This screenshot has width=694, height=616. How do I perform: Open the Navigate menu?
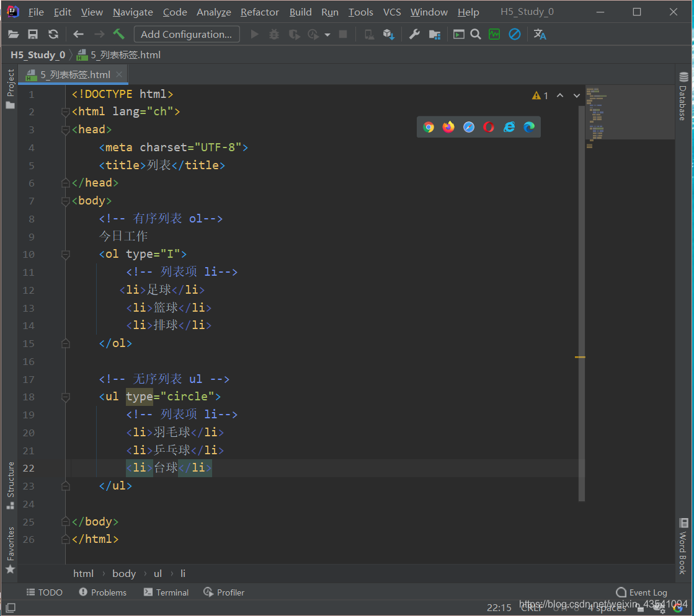tap(133, 12)
